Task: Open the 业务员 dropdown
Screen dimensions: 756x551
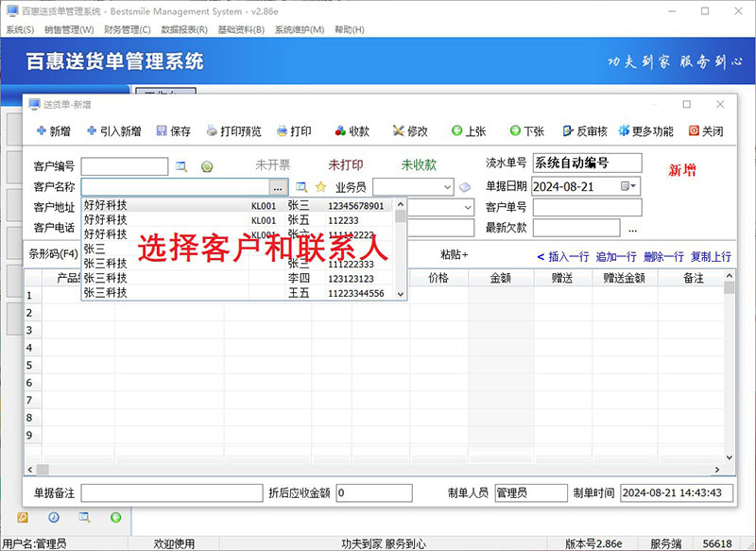Action: click(447, 187)
